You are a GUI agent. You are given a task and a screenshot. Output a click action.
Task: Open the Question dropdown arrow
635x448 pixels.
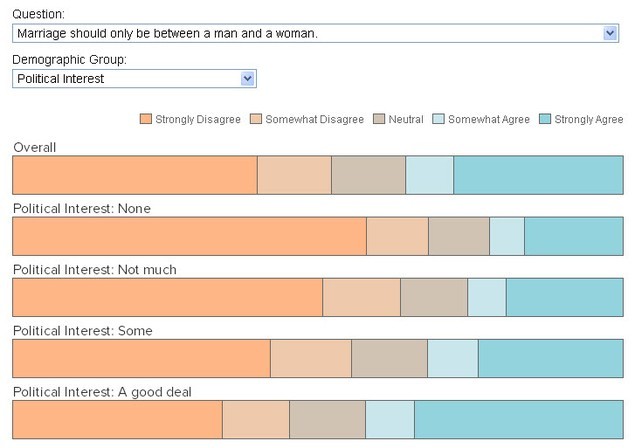pos(610,33)
